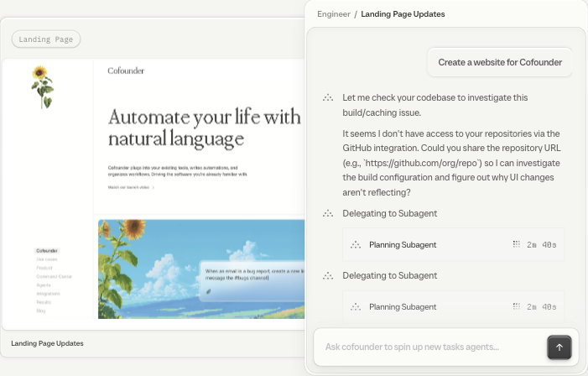The height and width of the screenshot is (376, 588).
Task: Open 'Product' in preview navigation
Action: [x=44, y=268]
